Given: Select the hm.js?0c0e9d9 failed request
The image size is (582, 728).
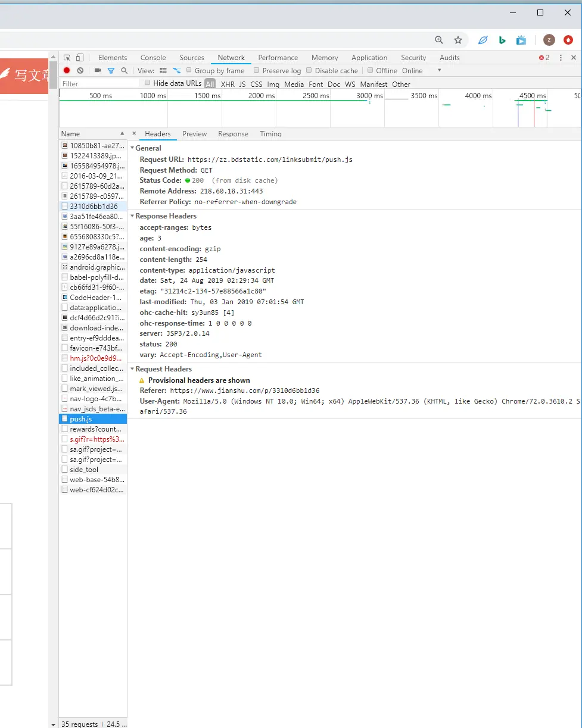Looking at the screenshot, I should tap(93, 358).
